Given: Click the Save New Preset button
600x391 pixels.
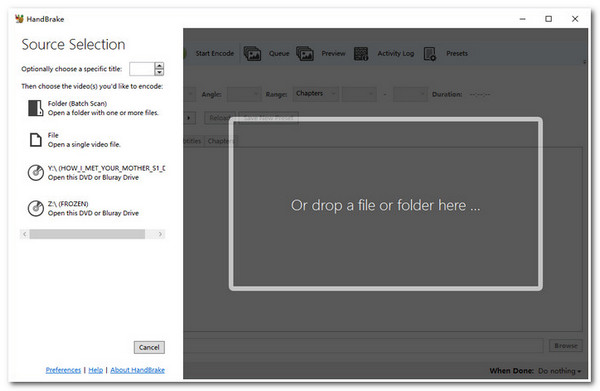Looking at the screenshot, I should click(x=269, y=118).
